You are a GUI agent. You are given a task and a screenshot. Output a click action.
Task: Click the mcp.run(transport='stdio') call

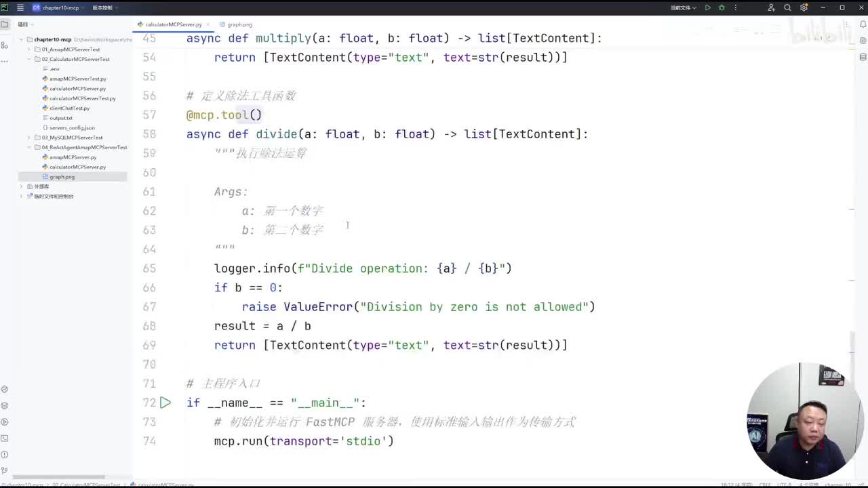tap(304, 441)
